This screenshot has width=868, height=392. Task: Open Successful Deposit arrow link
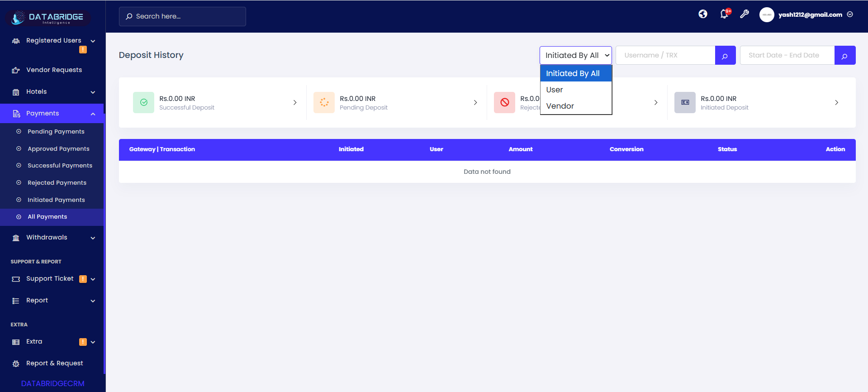coord(295,103)
